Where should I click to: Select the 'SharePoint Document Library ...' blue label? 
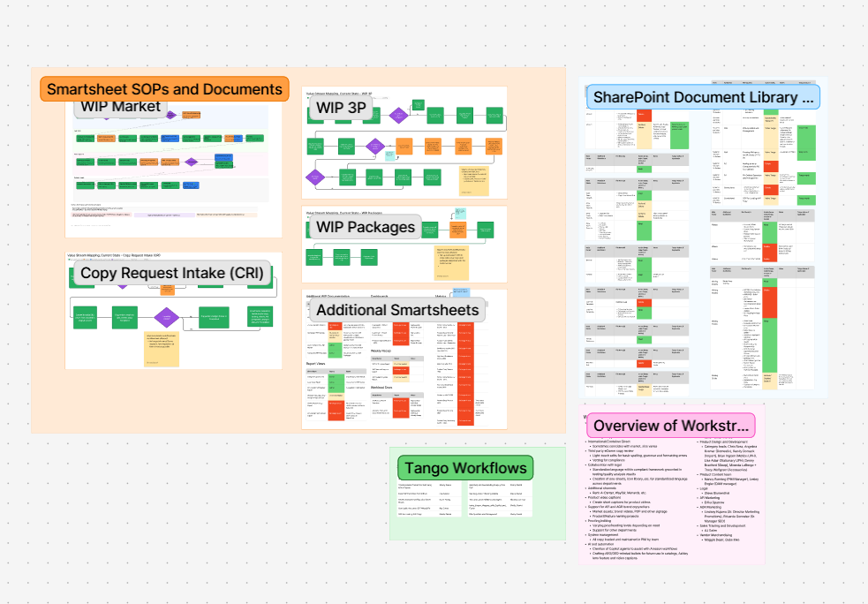(x=703, y=97)
